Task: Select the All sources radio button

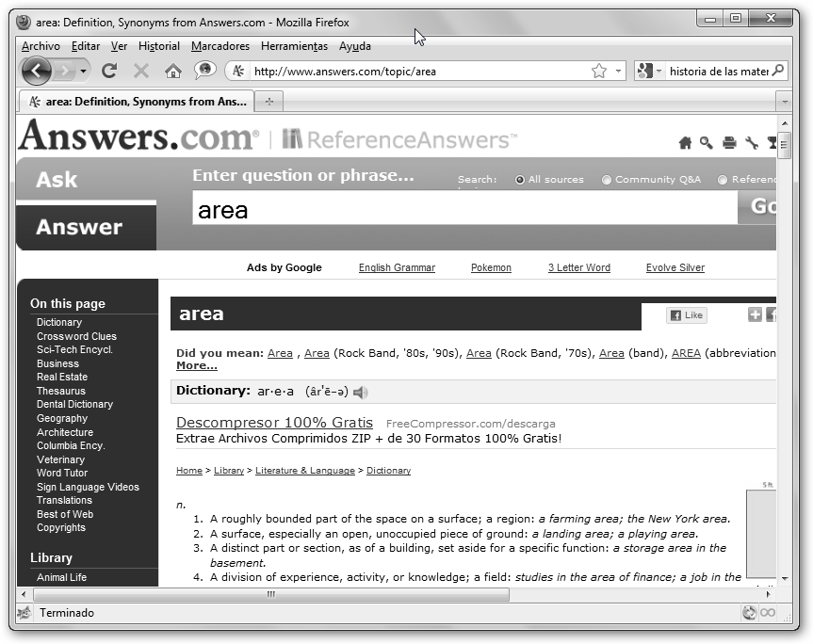Action: (520, 180)
